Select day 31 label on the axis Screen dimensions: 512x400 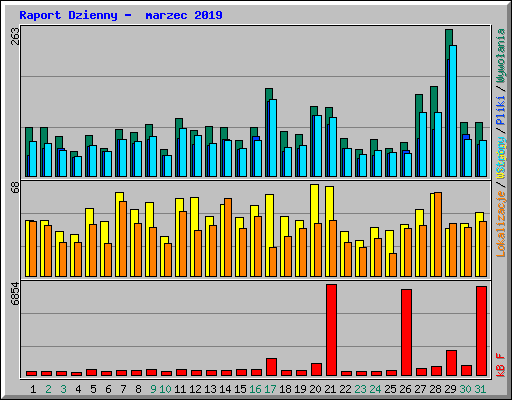pos(480,389)
